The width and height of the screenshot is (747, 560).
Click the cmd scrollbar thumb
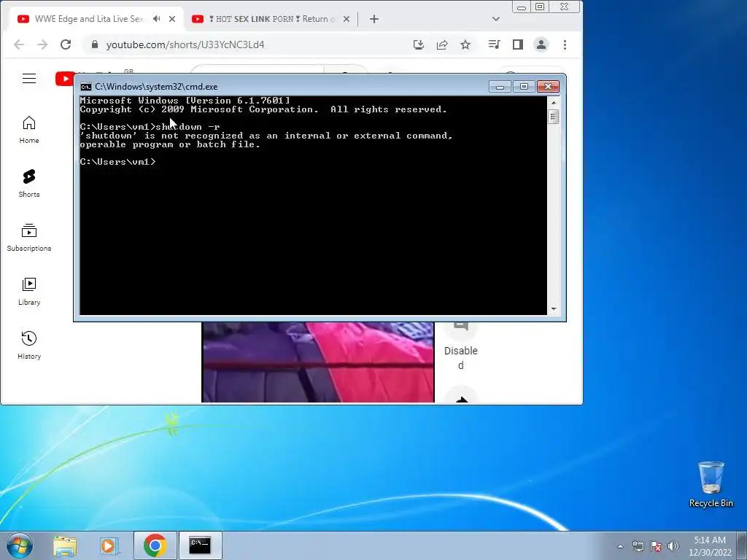coord(553,117)
